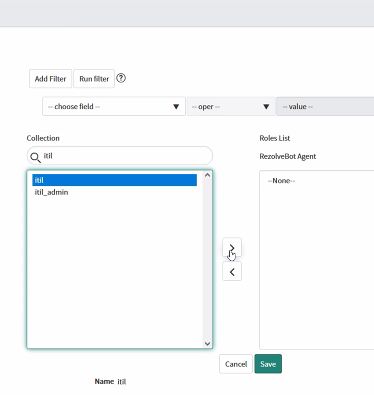374x395 pixels.
Task: Add selected role with right arrow
Action: click(232, 247)
